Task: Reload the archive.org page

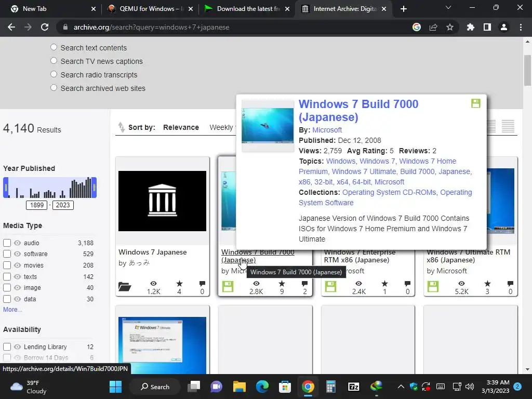Action: pos(45,27)
